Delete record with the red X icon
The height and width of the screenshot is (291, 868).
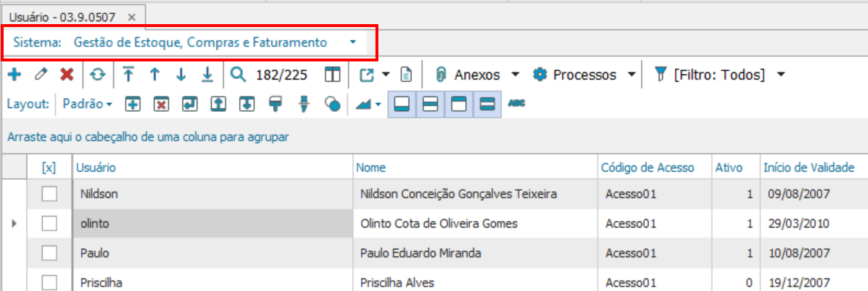point(67,75)
